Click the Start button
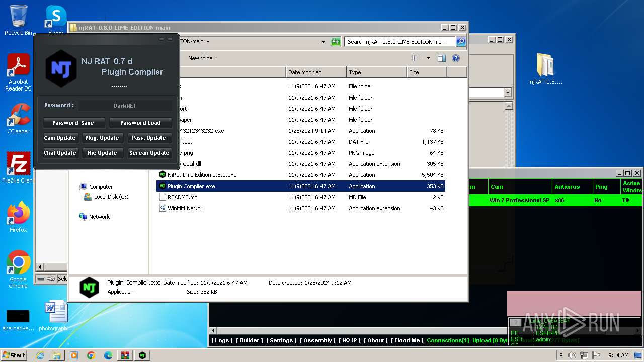 click(x=14, y=355)
